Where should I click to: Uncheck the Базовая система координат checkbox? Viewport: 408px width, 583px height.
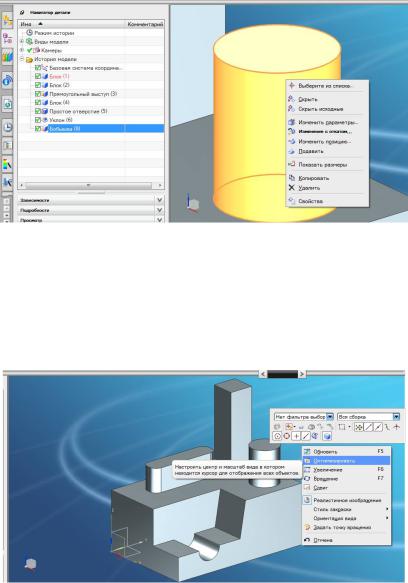coord(38,68)
